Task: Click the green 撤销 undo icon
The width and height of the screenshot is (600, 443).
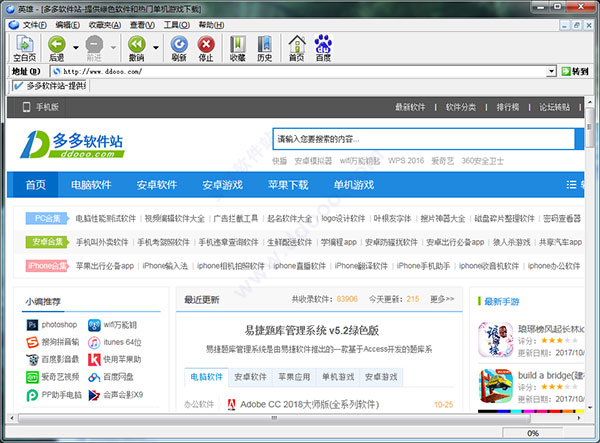Action: click(x=137, y=48)
